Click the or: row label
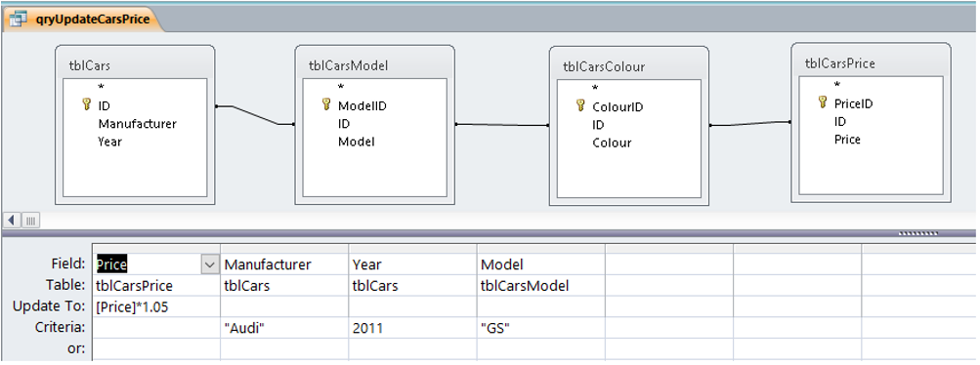This screenshot has height=365, width=980. point(75,348)
